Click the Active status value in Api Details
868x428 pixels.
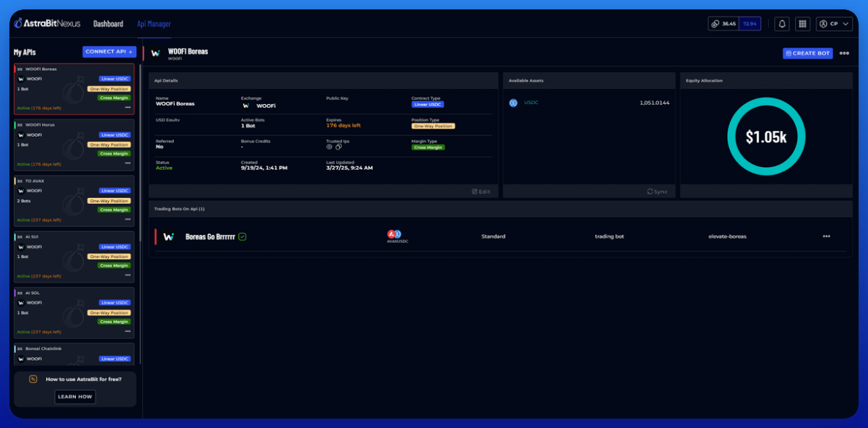(x=164, y=168)
